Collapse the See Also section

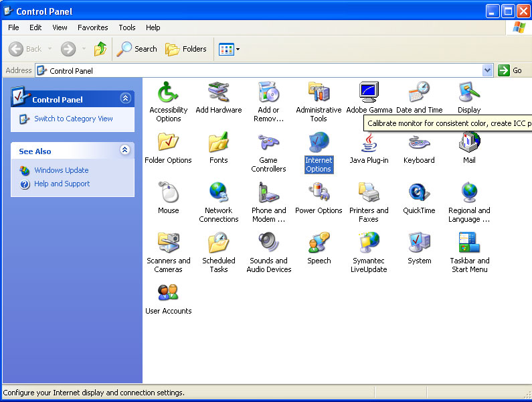click(125, 149)
